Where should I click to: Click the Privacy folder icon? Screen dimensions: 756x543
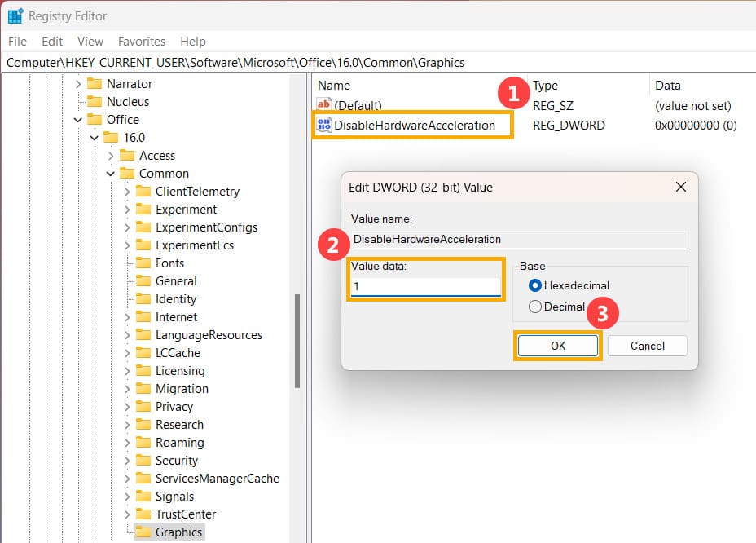point(143,407)
